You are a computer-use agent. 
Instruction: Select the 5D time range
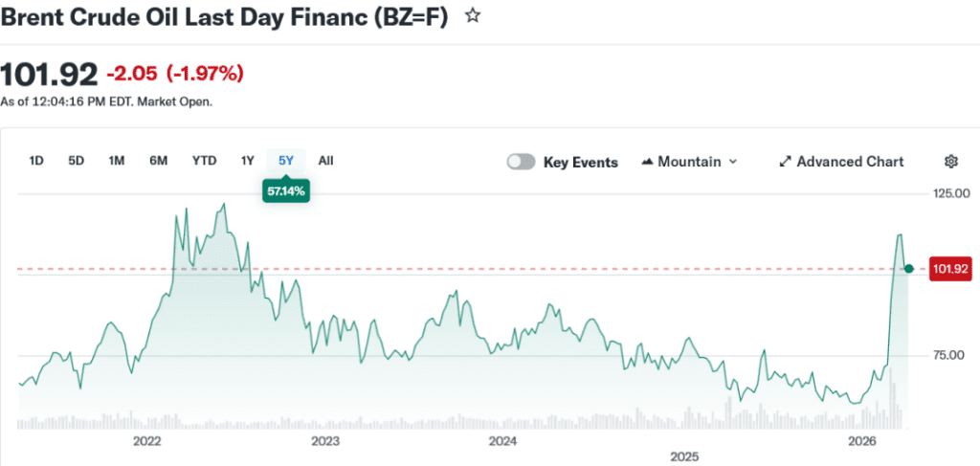pyautogui.click(x=77, y=161)
